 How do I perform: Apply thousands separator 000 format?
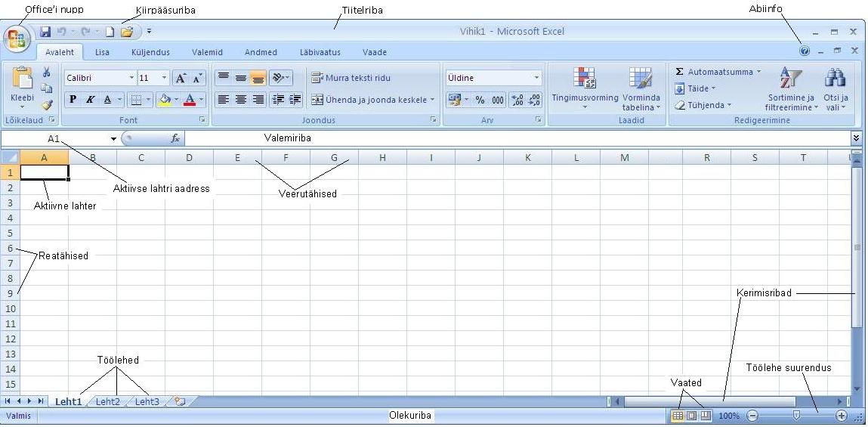pyautogui.click(x=498, y=101)
